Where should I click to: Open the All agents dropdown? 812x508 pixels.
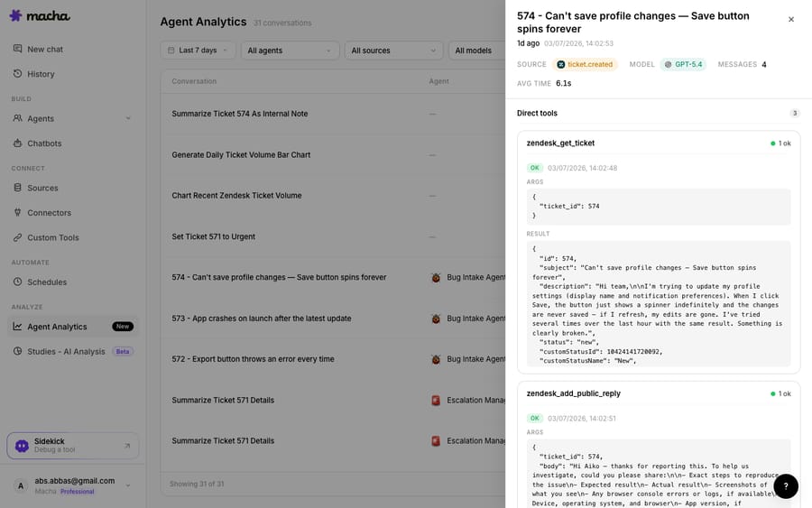(x=290, y=51)
